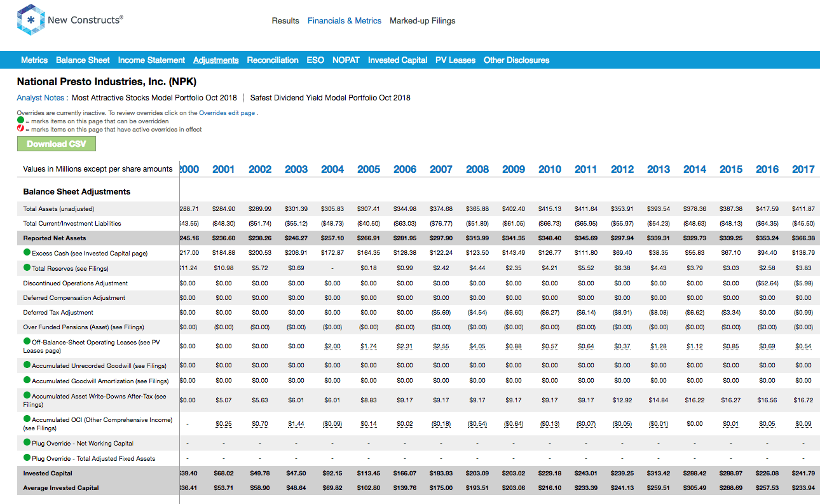820x504 pixels.
Task: Click National Presto Industries, Inc. (NPK) title
Action: (x=107, y=82)
